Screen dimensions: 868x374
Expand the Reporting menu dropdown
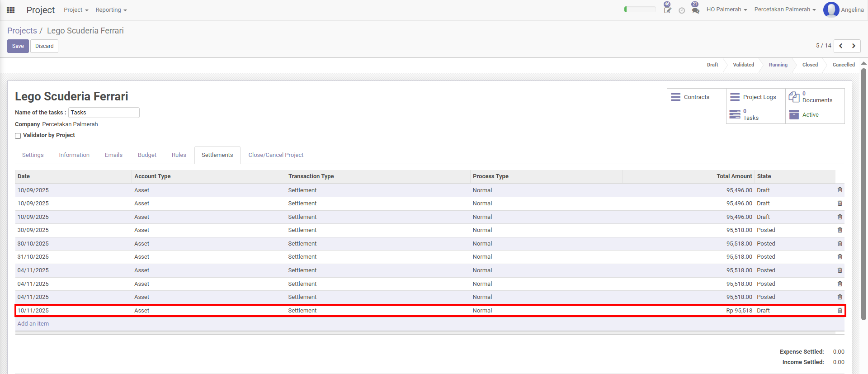pyautogui.click(x=111, y=10)
